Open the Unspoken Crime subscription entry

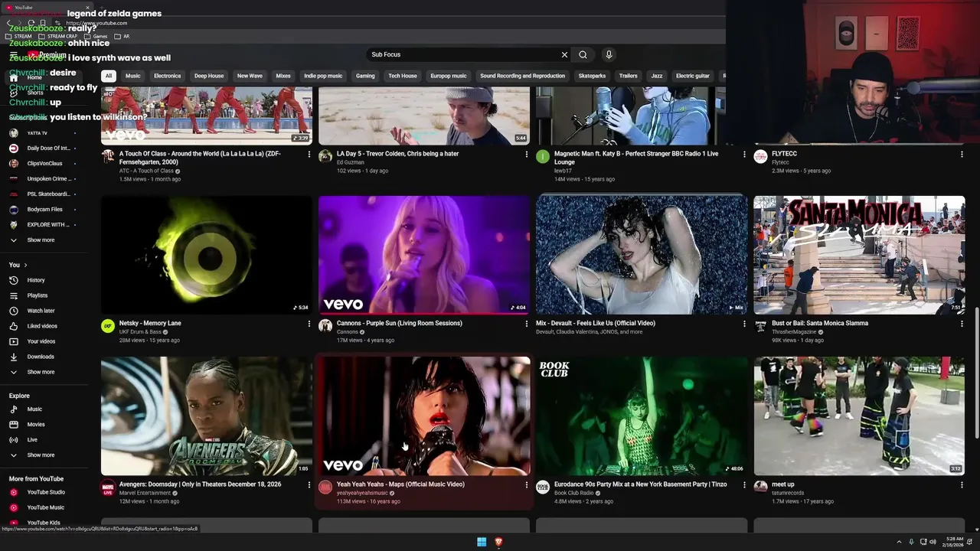click(44, 178)
